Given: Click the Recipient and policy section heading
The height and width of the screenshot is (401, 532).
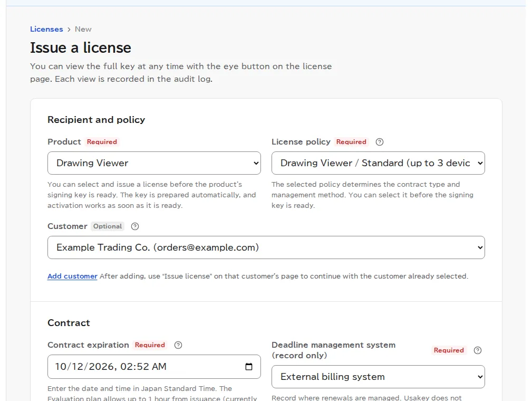Looking at the screenshot, I should pos(96,120).
